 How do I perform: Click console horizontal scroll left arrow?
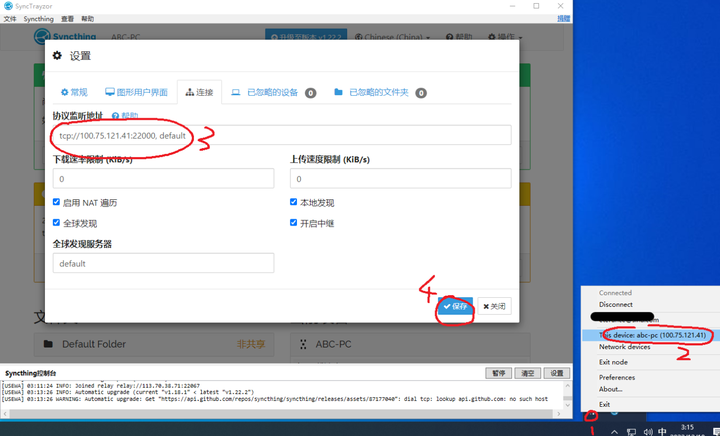coord(5,414)
